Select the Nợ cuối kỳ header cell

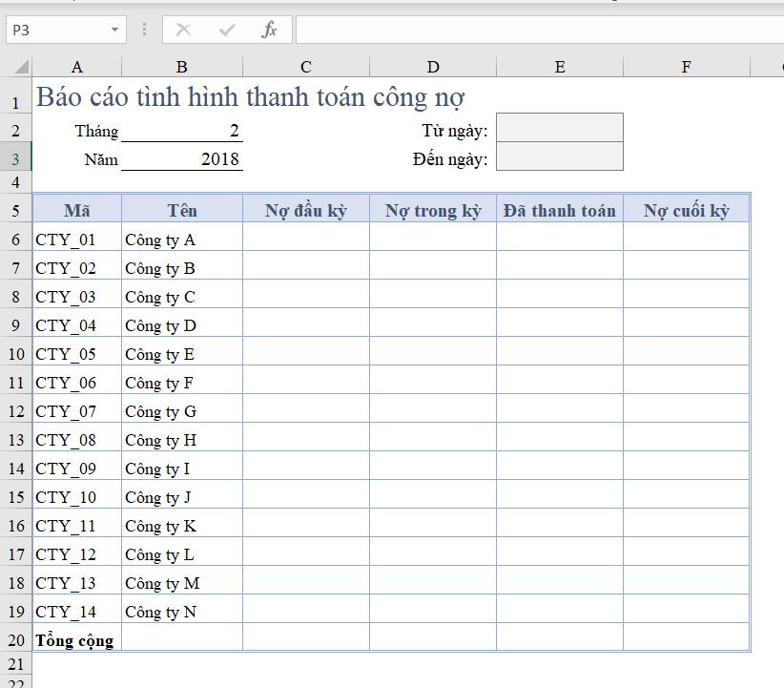[x=685, y=210]
